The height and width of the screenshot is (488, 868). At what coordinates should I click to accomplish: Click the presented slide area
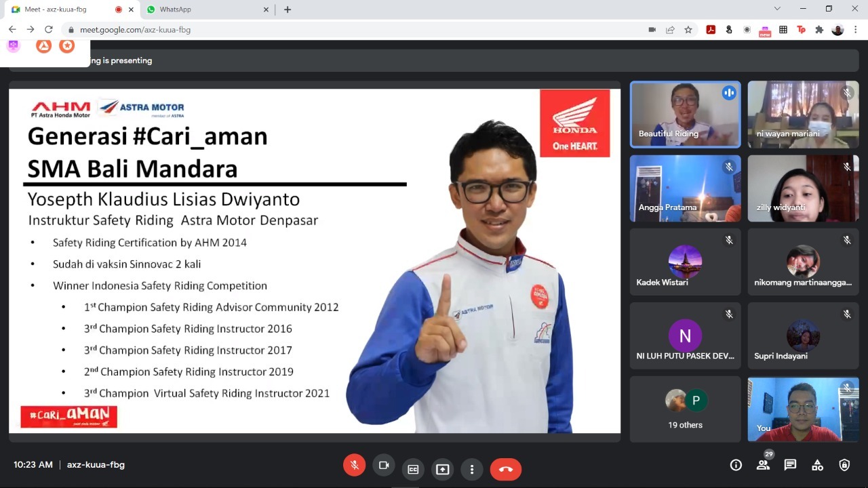(x=315, y=261)
